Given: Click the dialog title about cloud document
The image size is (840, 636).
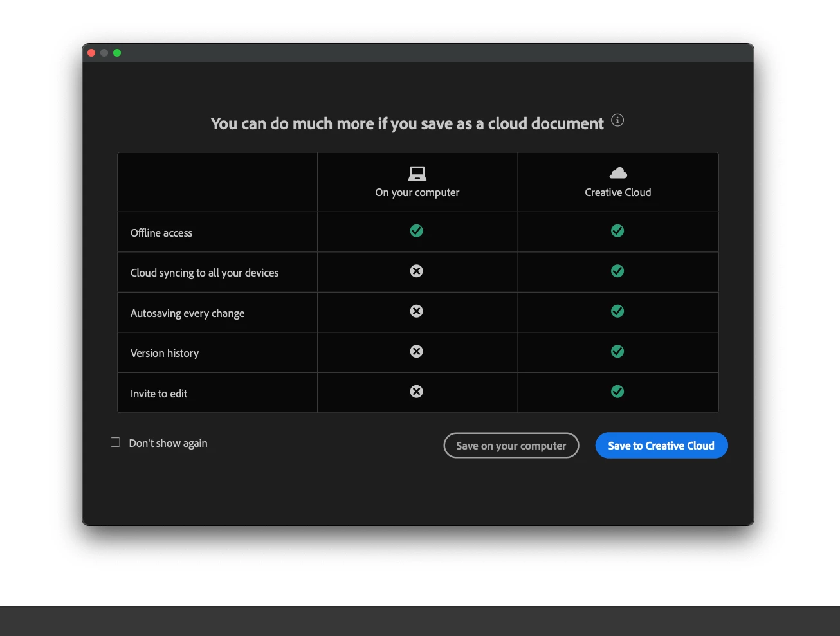Looking at the screenshot, I should [408, 123].
